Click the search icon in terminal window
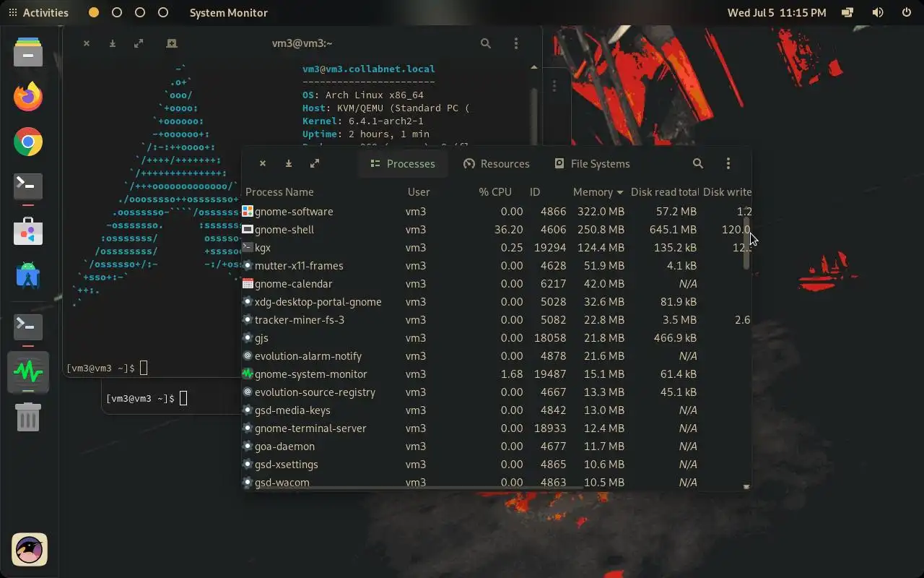 486,43
